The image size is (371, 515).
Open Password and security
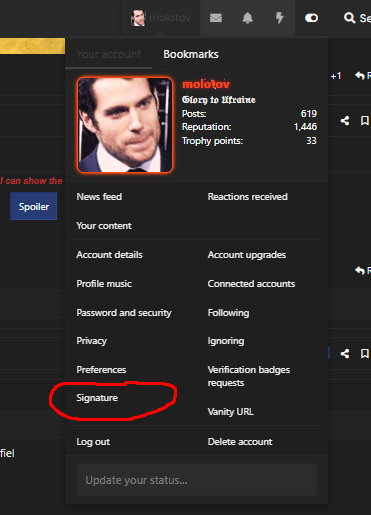[124, 313]
